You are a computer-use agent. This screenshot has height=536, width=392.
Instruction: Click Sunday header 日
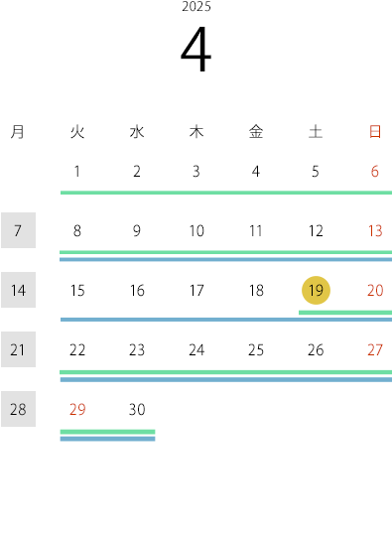pos(375,132)
